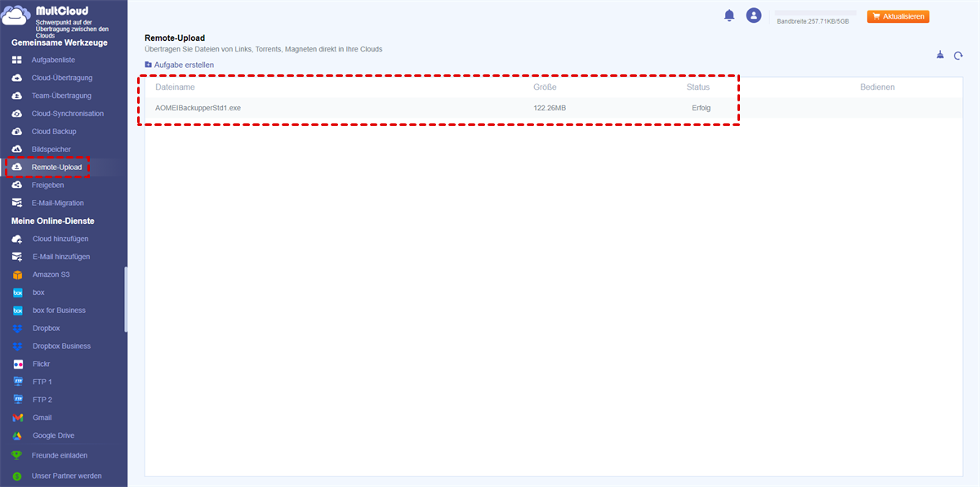This screenshot has width=980, height=487.
Task: Click the Bandbreite 257.71KB/5GB text
Action: point(813,21)
